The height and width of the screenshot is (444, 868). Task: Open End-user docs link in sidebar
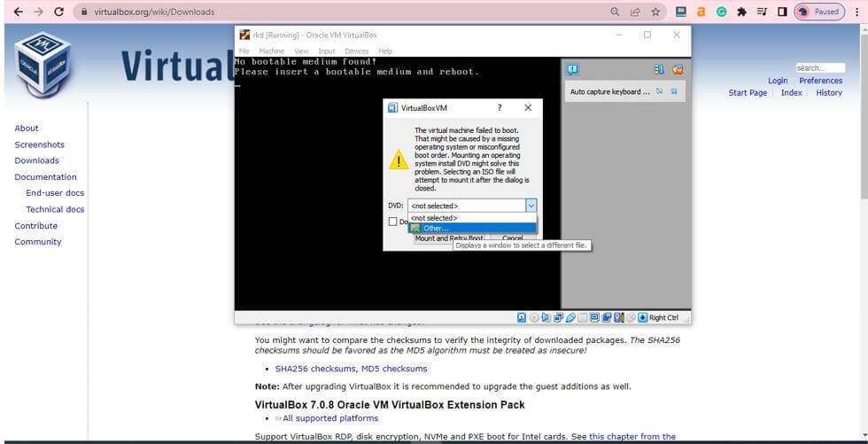coord(55,193)
